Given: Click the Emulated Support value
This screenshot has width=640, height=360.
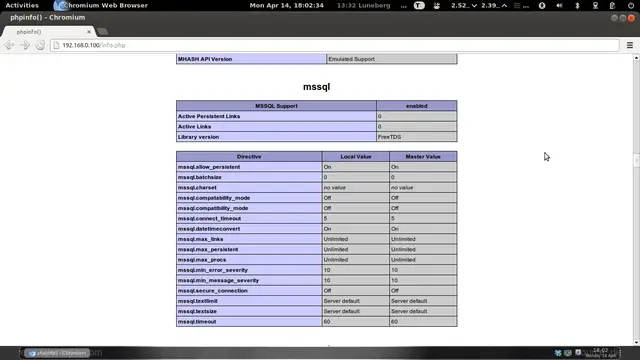Looking at the screenshot, I should coord(351,59).
